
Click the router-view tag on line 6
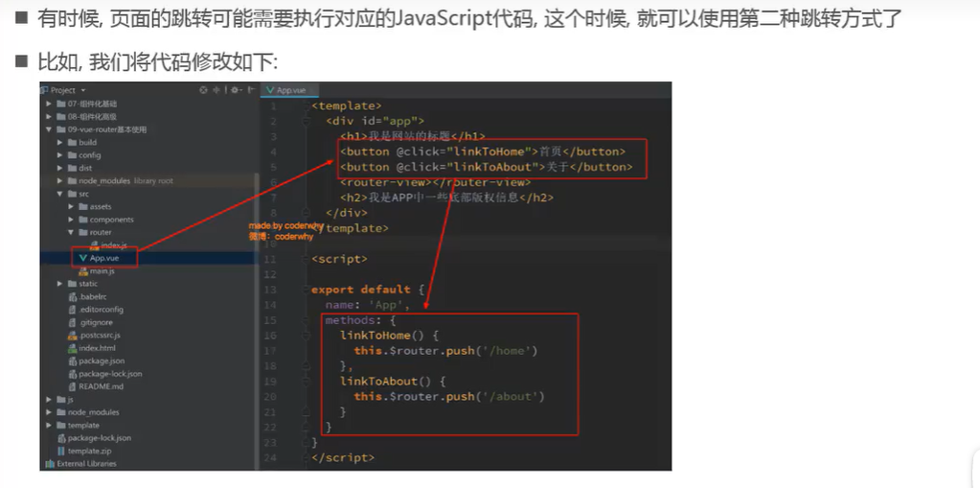[435, 182]
